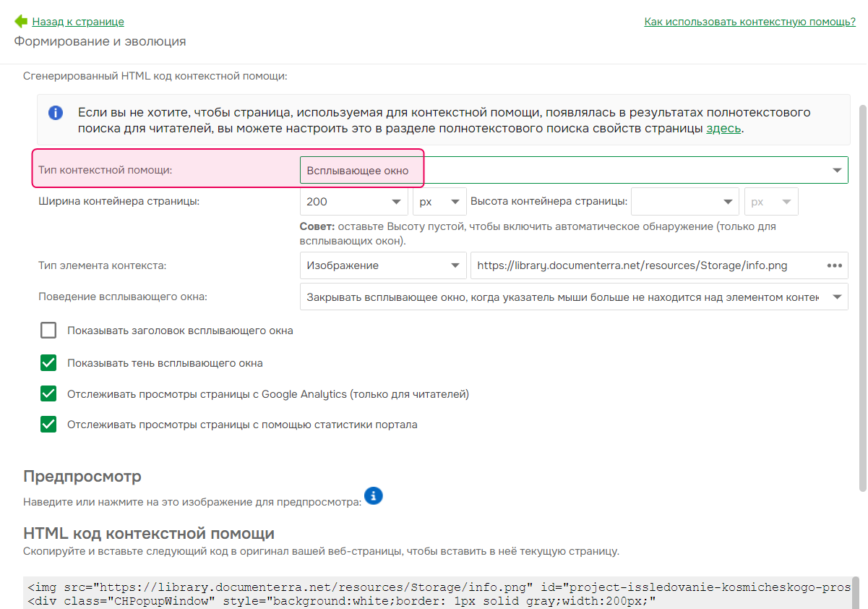Open the popup behavior dropdown
The width and height of the screenshot is (868, 609).
[x=837, y=297]
